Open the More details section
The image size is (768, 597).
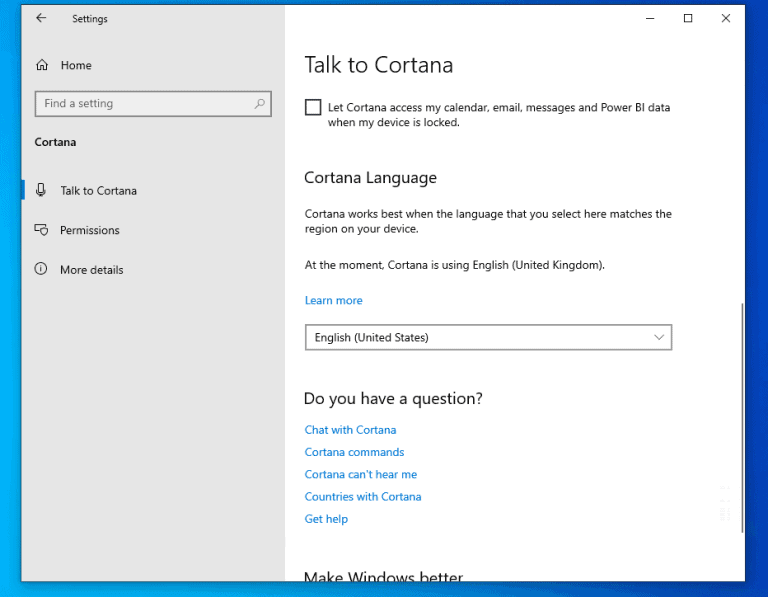[153, 270]
